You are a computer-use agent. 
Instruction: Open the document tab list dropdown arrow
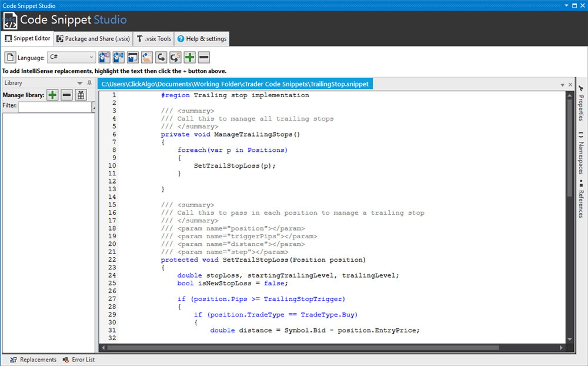[563, 85]
